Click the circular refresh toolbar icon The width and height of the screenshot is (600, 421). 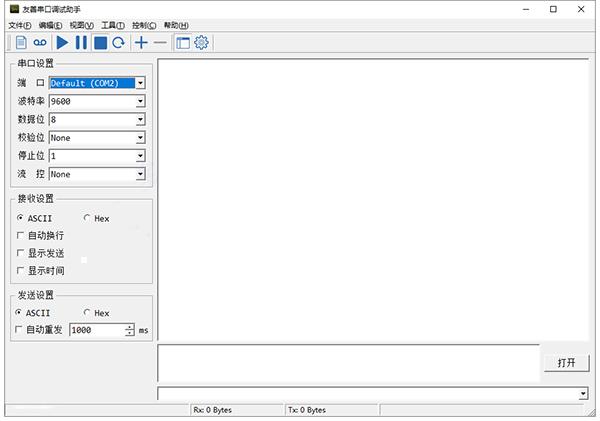coord(119,42)
